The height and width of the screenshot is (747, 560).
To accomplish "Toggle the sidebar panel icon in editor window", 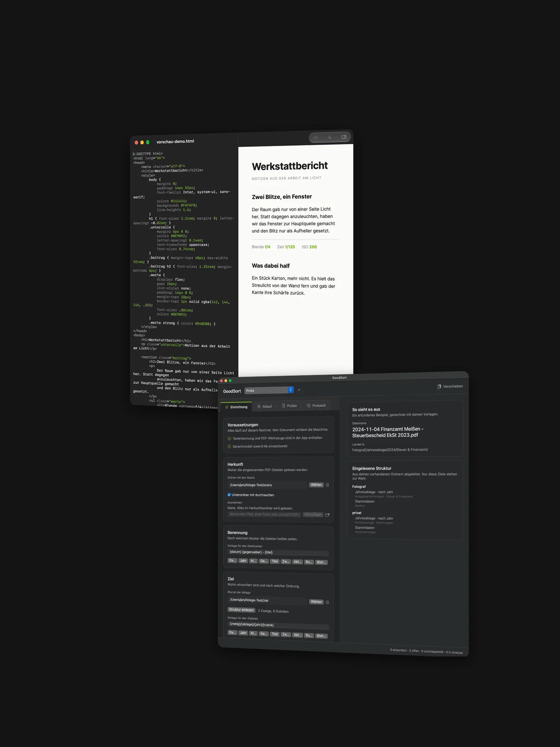I will (344, 137).
